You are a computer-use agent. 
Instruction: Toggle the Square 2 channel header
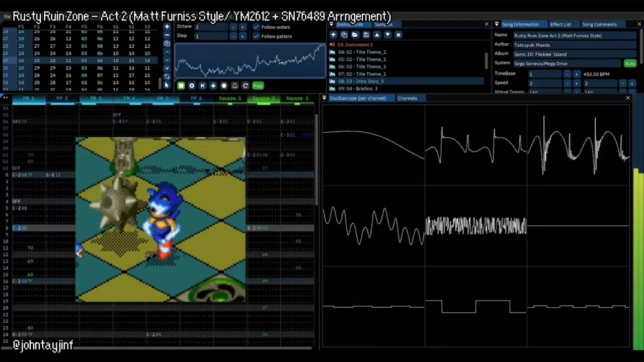click(263, 99)
